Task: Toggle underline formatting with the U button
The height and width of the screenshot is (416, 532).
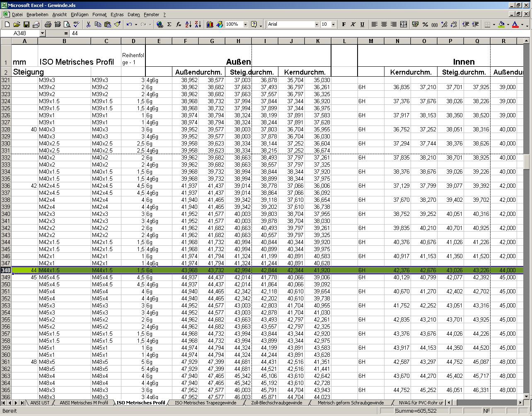Action: pos(362,24)
